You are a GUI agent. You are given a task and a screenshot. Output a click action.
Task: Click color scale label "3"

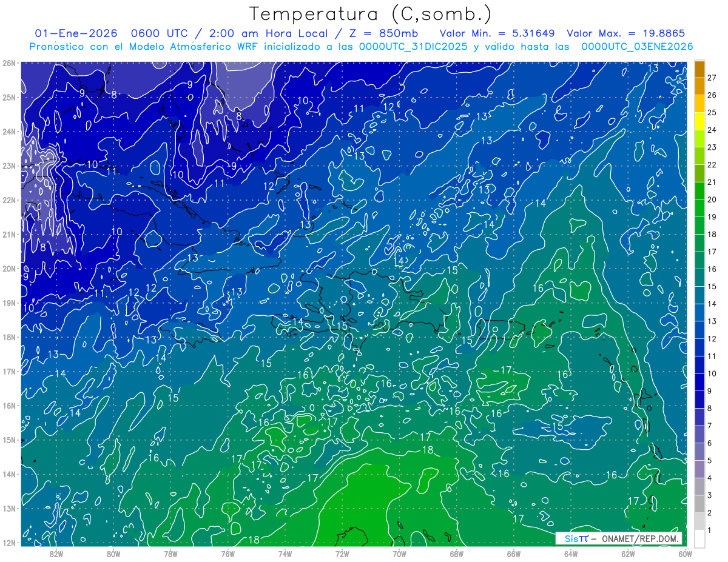point(709,496)
